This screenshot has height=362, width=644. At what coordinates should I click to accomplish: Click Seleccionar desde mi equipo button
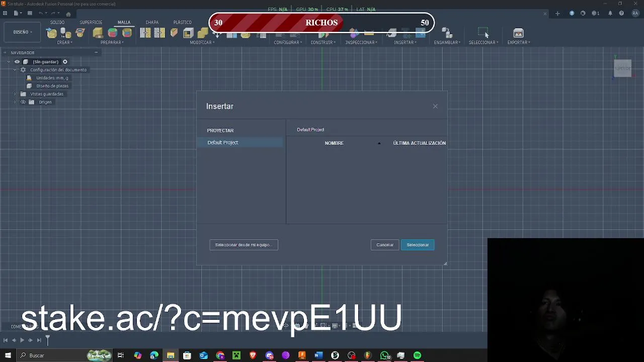[244, 245]
